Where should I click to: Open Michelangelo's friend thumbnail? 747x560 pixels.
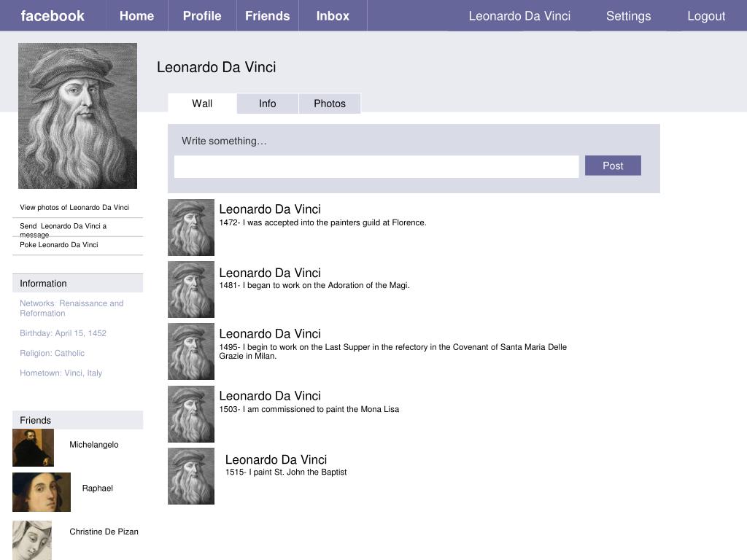33,448
